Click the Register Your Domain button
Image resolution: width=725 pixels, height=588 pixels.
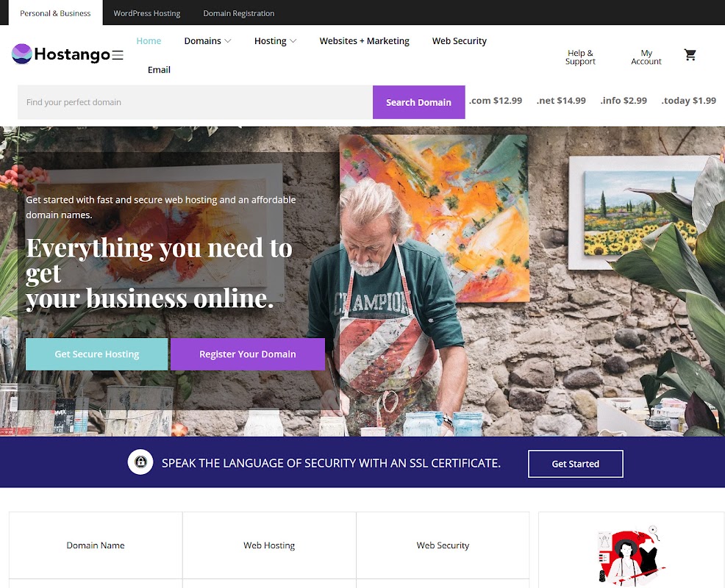[x=247, y=354]
